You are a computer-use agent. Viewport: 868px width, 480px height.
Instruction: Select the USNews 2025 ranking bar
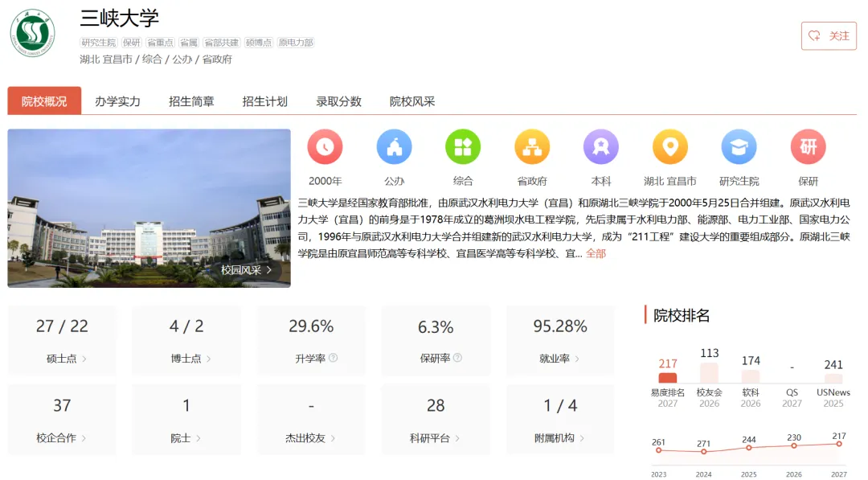point(833,379)
